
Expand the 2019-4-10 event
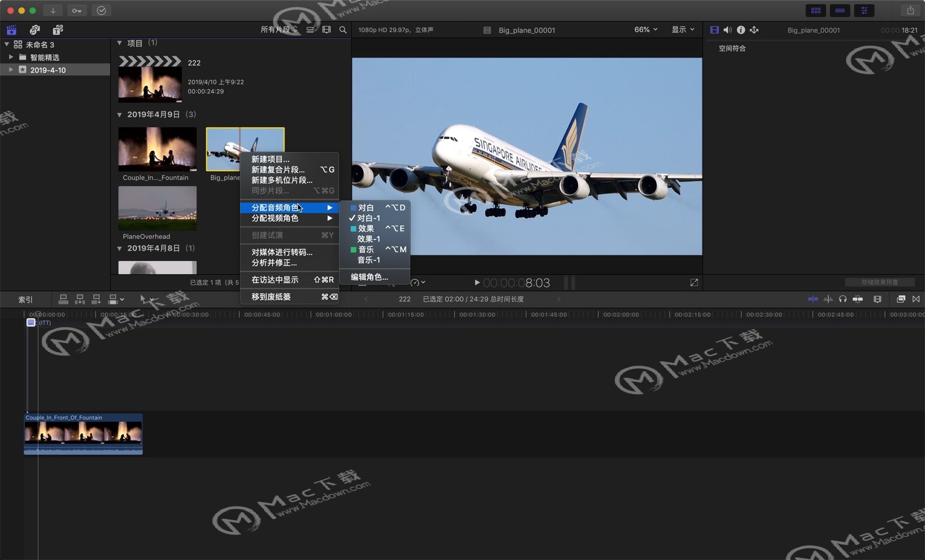[11, 69]
